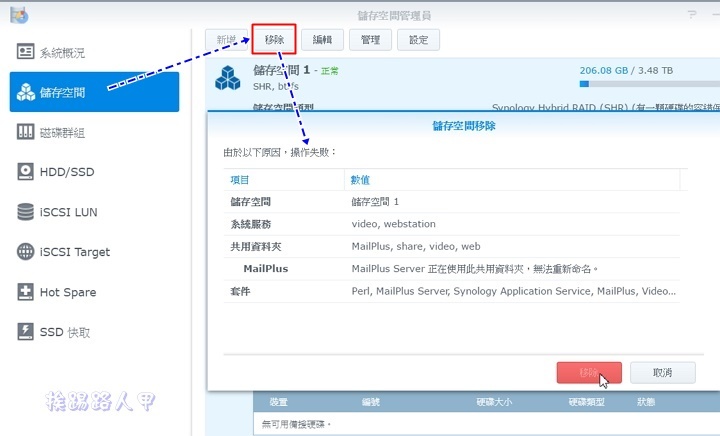Click the 新增 toolbar button

226,40
